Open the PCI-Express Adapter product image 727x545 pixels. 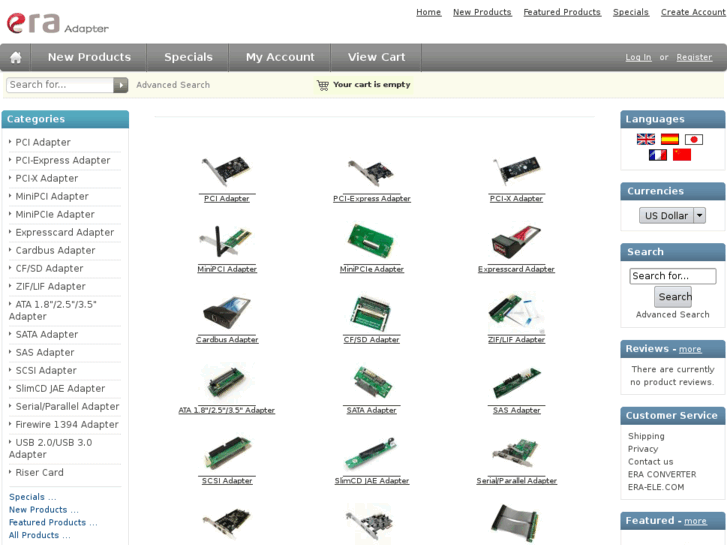click(371, 172)
